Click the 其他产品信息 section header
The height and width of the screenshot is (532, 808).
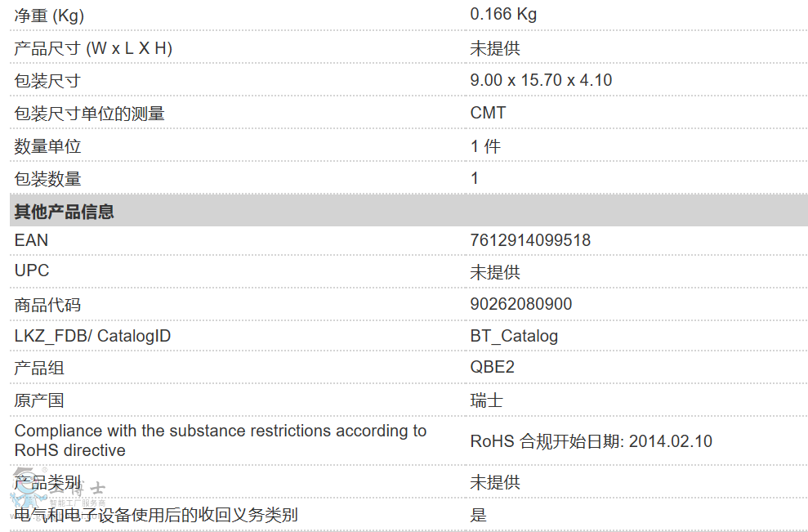click(65, 212)
